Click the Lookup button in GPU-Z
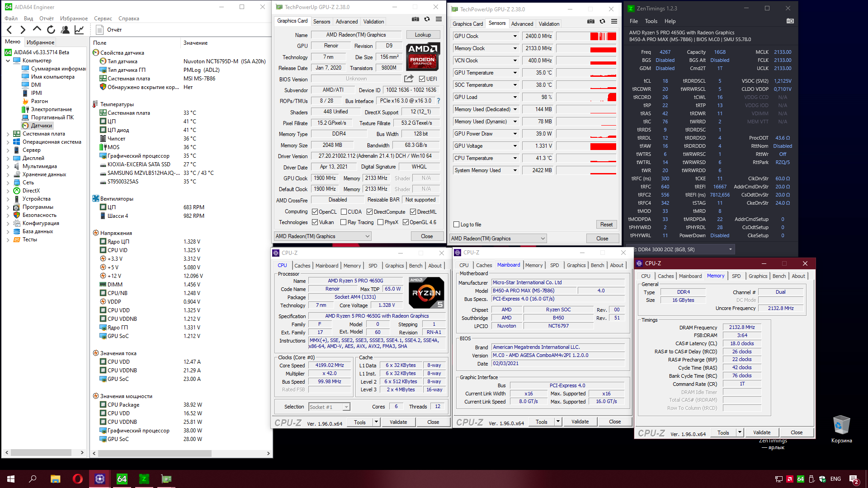The width and height of the screenshot is (868, 488). click(x=423, y=35)
